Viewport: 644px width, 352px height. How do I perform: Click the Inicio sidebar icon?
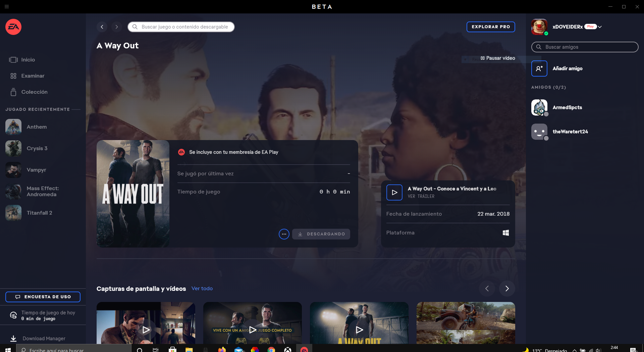(x=13, y=60)
